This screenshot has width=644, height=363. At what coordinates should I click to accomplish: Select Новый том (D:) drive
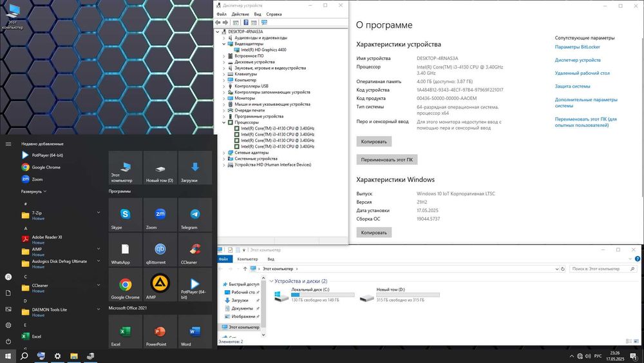(399, 295)
